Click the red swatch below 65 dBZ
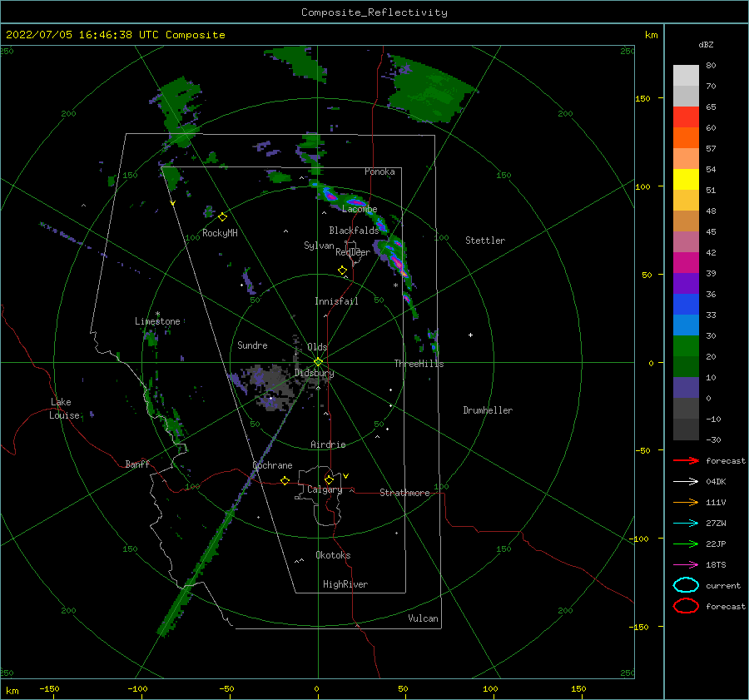This screenshot has height=700, width=749. (x=686, y=117)
